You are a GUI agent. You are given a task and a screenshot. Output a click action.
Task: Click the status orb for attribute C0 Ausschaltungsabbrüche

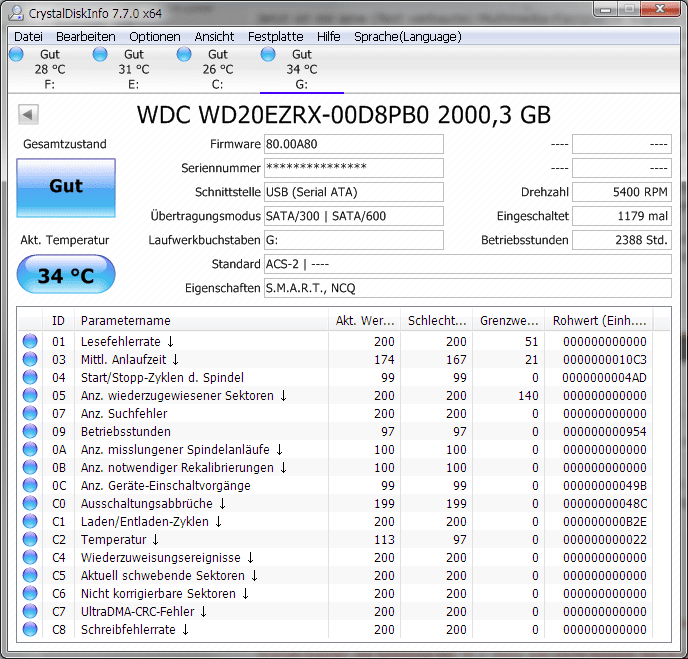coord(30,503)
